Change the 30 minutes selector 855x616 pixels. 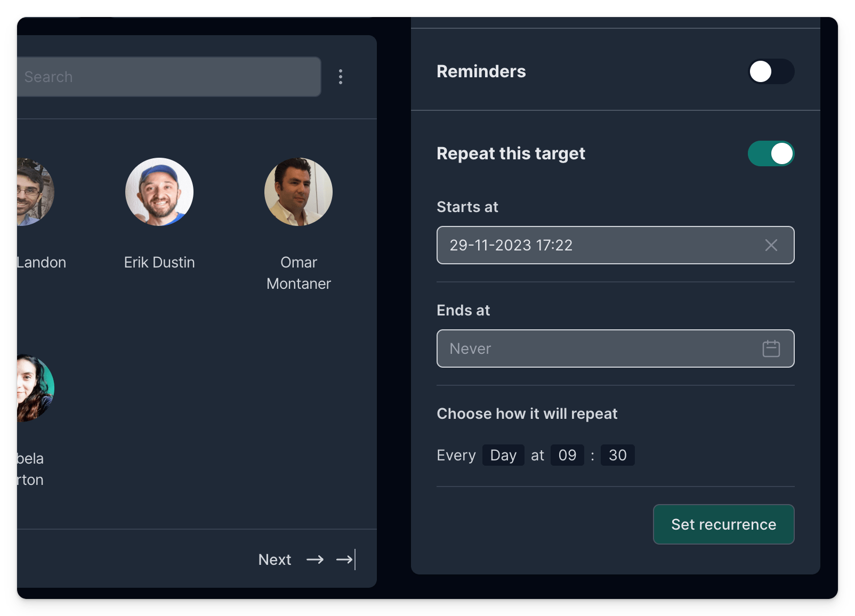617,455
